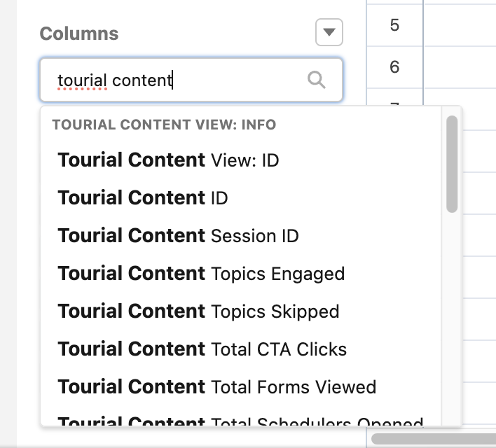This screenshot has height=448, width=496.
Task: Select row 6 header in the grid
Action: 394,67
